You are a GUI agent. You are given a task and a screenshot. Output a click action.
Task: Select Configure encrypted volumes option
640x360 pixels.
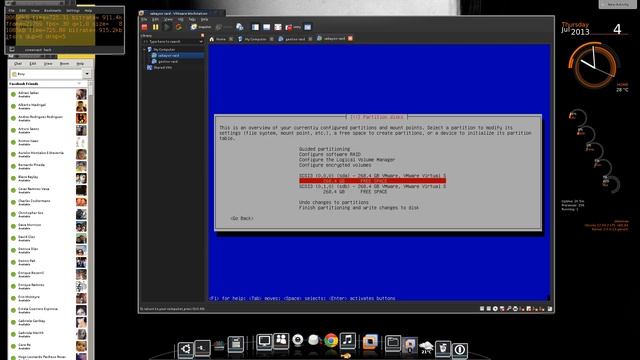click(x=335, y=165)
